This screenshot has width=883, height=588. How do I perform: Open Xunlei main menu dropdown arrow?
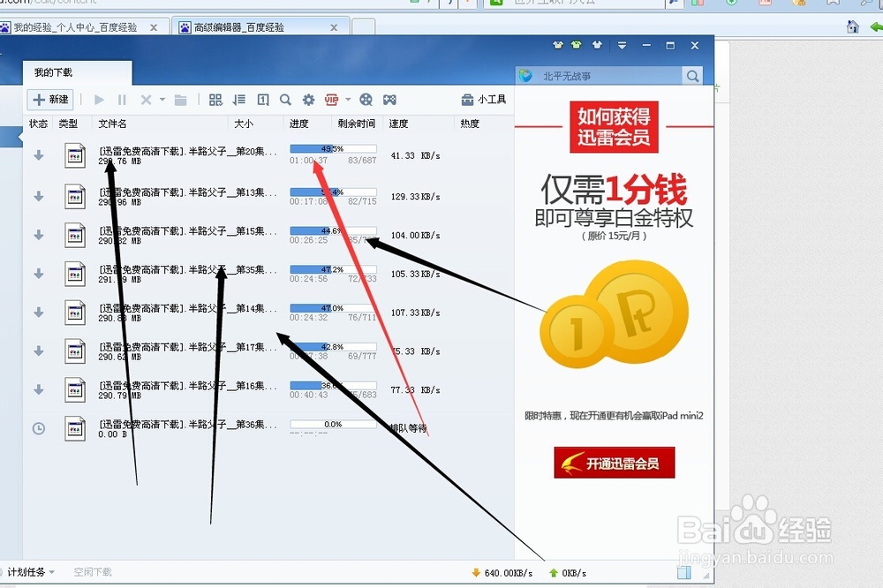coord(622,45)
